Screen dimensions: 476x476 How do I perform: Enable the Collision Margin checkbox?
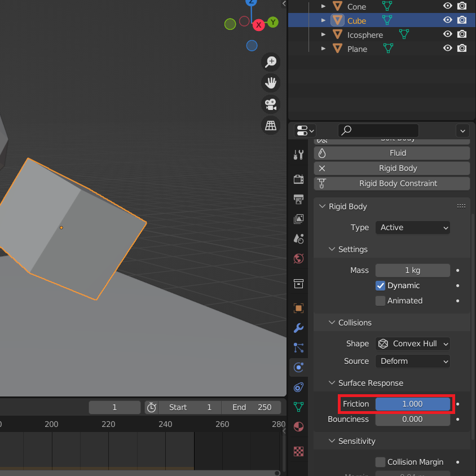(381, 462)
